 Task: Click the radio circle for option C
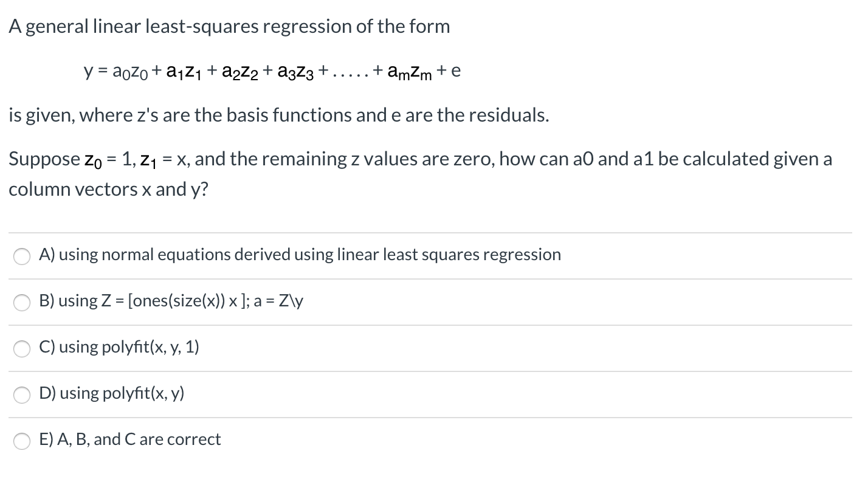(x=22, y=349)
